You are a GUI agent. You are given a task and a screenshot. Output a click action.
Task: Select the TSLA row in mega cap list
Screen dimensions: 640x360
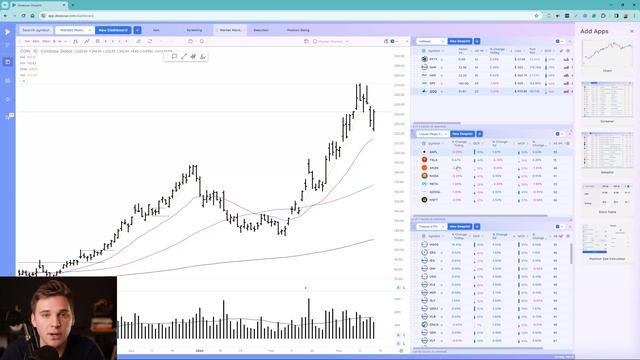[492, 160]
